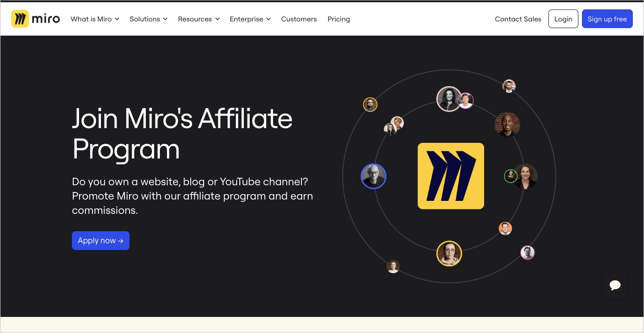Click the avatar with blue circular border

pyautogui.click(x=373, y=176)
